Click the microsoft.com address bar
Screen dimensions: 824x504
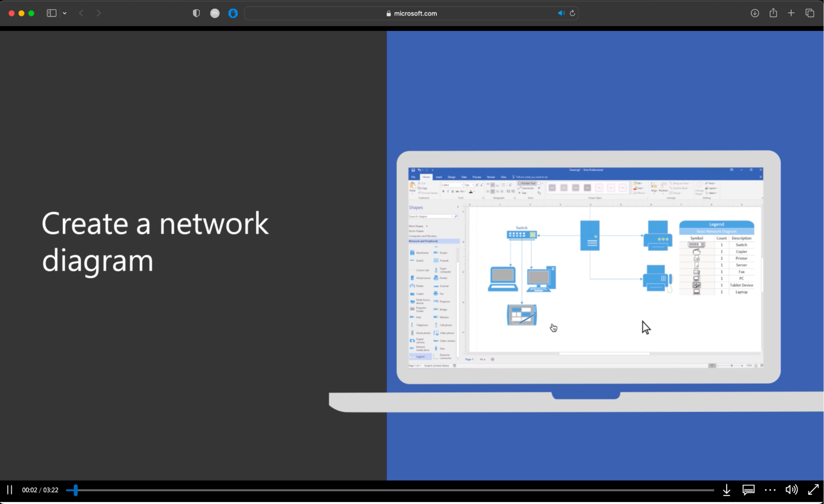coord(411,13)
